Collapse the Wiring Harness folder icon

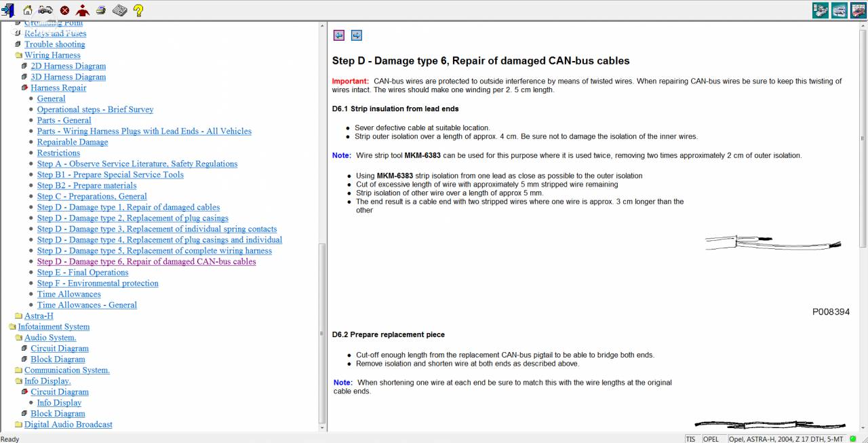coord(18,55)
